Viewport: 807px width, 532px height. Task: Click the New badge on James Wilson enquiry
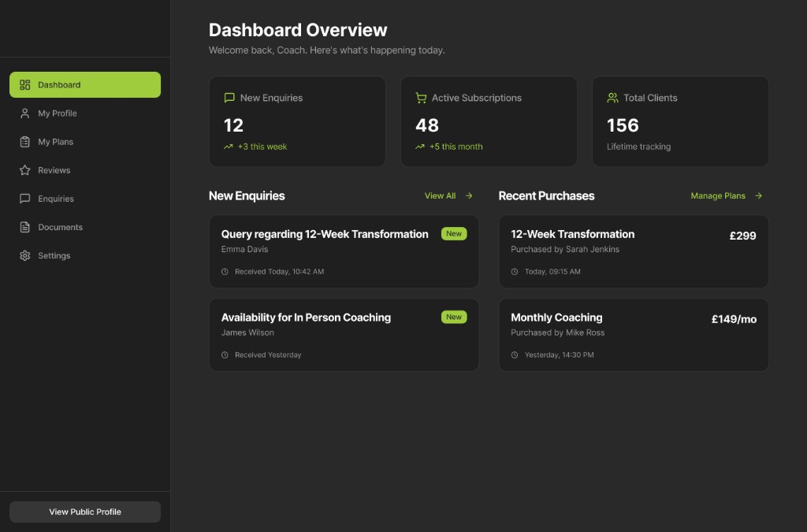click(454, 317)
